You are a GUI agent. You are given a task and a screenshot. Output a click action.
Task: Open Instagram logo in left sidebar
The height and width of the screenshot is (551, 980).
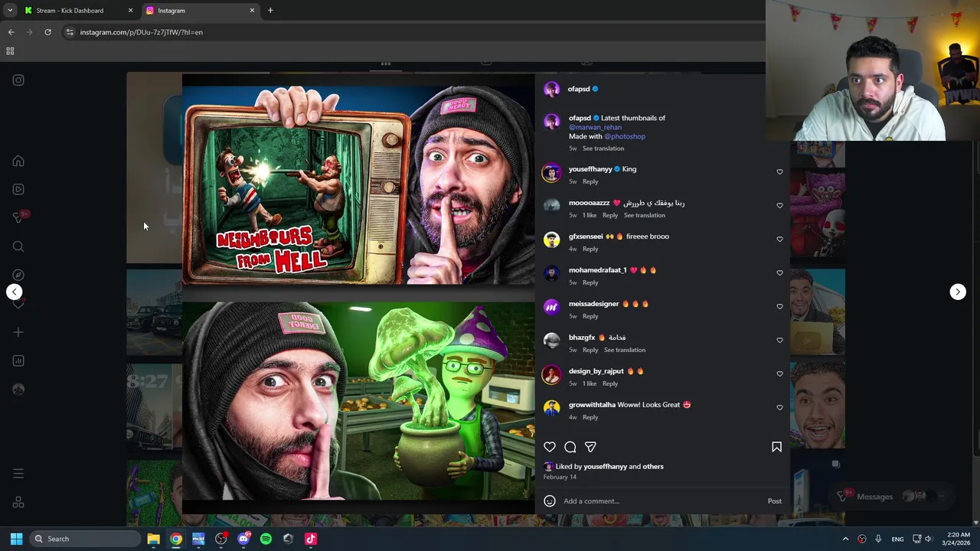click(x=18, y=80)
